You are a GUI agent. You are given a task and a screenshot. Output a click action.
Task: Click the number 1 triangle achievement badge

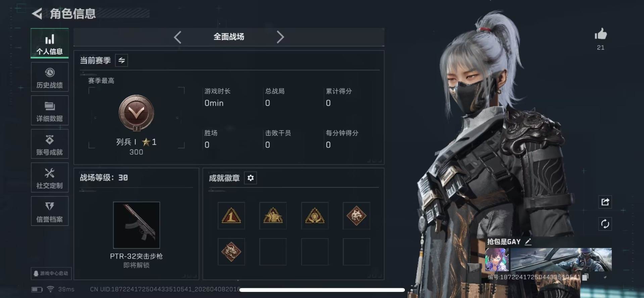[231, 216]
